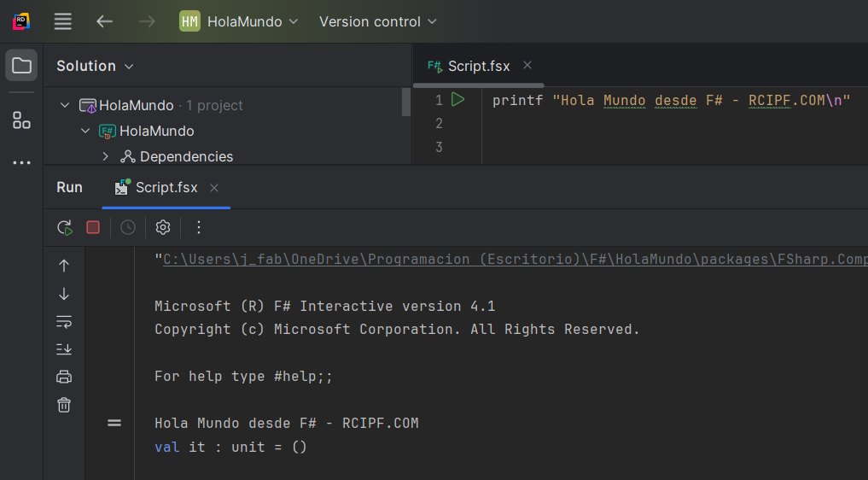Open Run tool window settings gear
Image resolution: width=868 pixels, height=480 pixels.
coord(163,227)
